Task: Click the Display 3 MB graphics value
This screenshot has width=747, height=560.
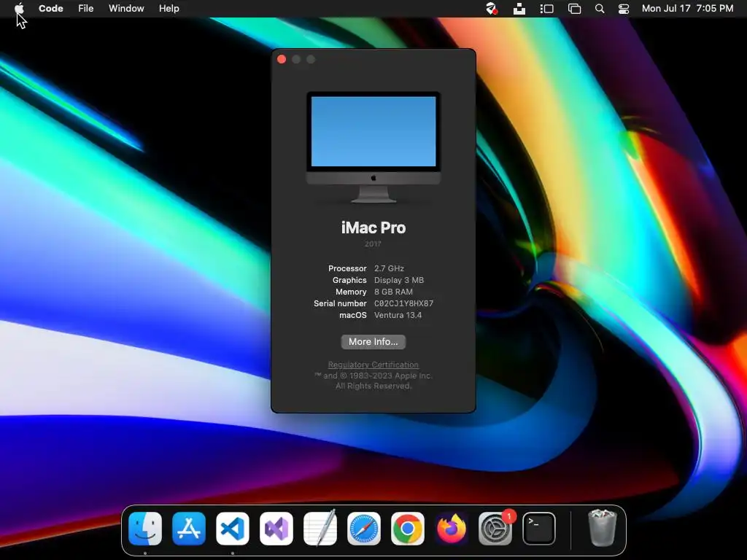Action: (x=399, y=280)
